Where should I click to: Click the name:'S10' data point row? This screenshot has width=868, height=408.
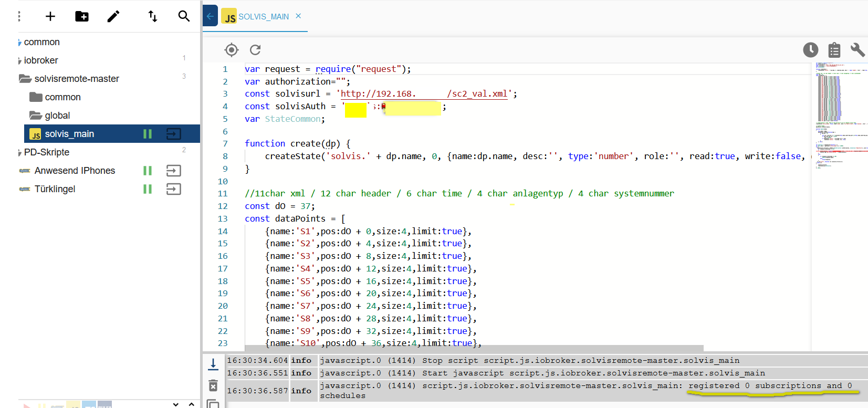(x=373, y=343)
